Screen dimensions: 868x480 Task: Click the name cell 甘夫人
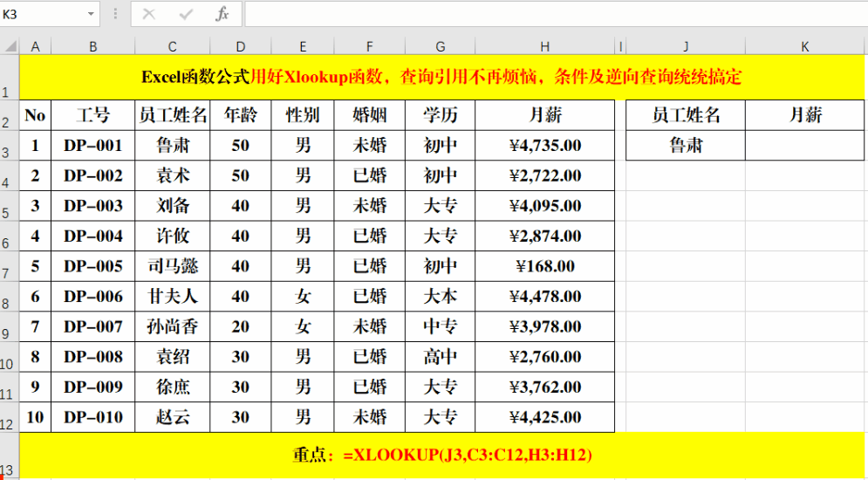click(x=173, y=297)
